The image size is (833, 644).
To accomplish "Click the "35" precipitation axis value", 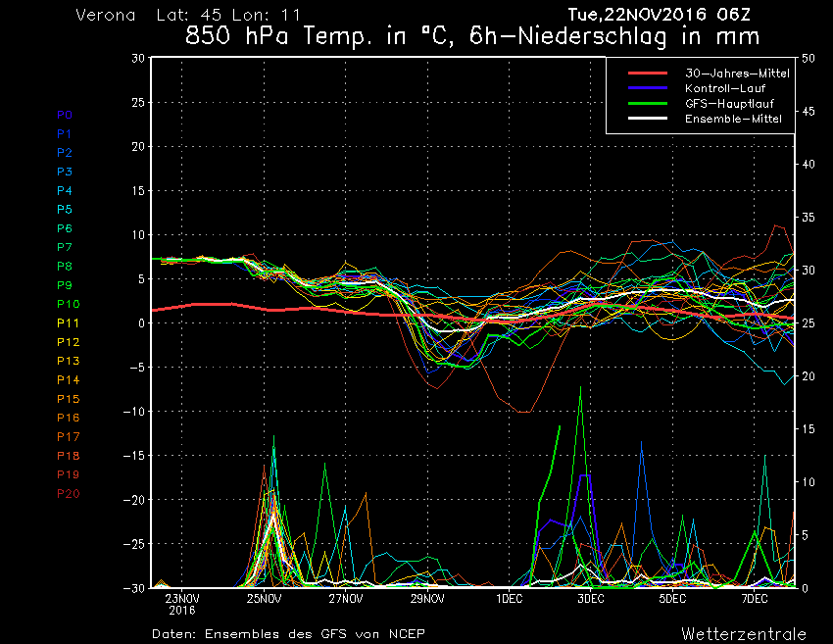I will [808, 218].
